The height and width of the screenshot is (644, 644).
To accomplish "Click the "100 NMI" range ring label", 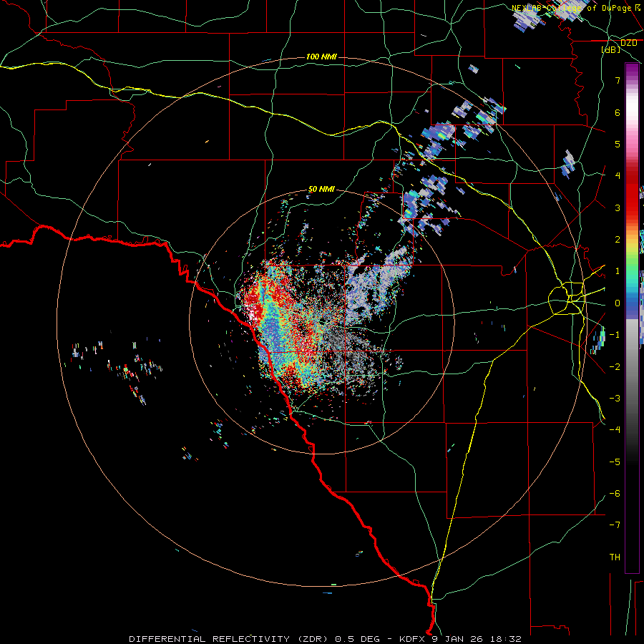I will pyautogui.click(x=321, y=57).
